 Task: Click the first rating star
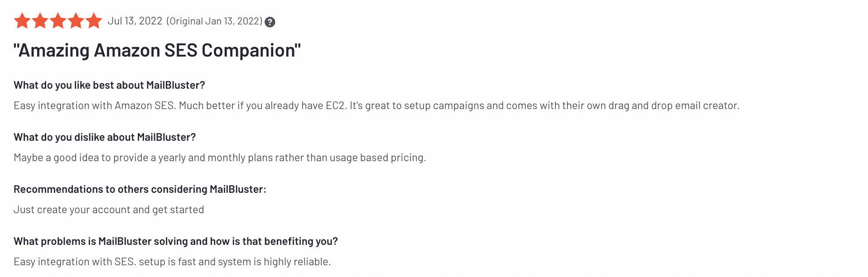22,21
